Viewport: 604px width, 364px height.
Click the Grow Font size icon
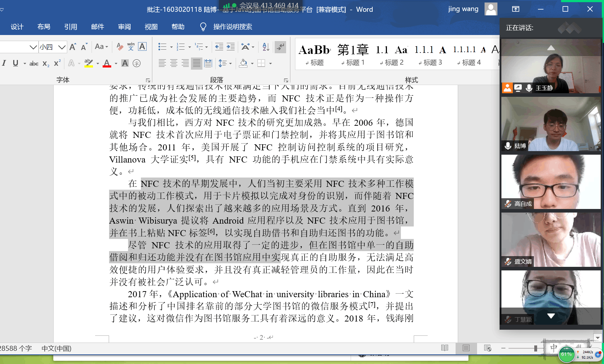[73, 47]
